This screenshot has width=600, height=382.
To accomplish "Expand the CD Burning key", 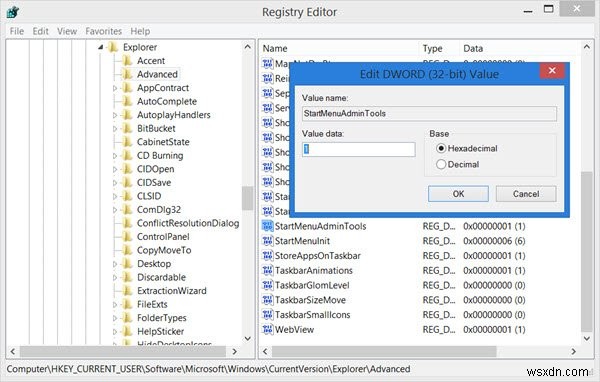I will click(115, 156).
